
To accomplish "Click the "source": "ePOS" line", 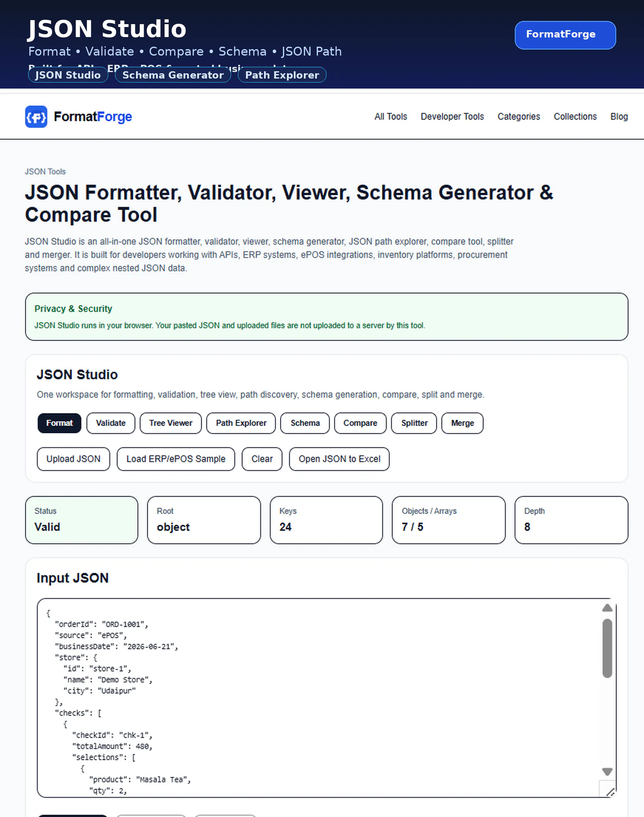I will tap(91, 635).
